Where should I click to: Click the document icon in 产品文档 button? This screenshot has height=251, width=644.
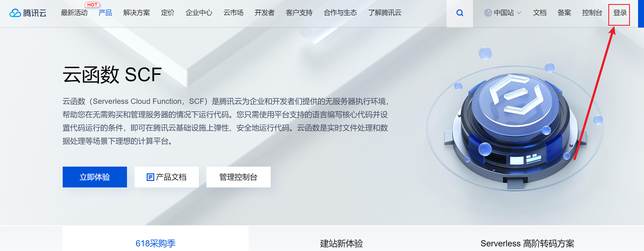150,177
